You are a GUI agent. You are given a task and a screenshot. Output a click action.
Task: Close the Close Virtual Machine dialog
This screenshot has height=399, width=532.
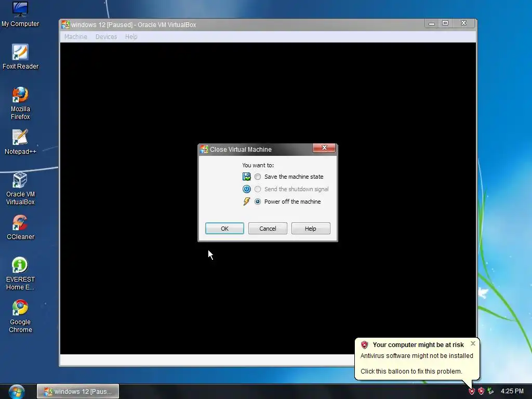coord(324,148)
